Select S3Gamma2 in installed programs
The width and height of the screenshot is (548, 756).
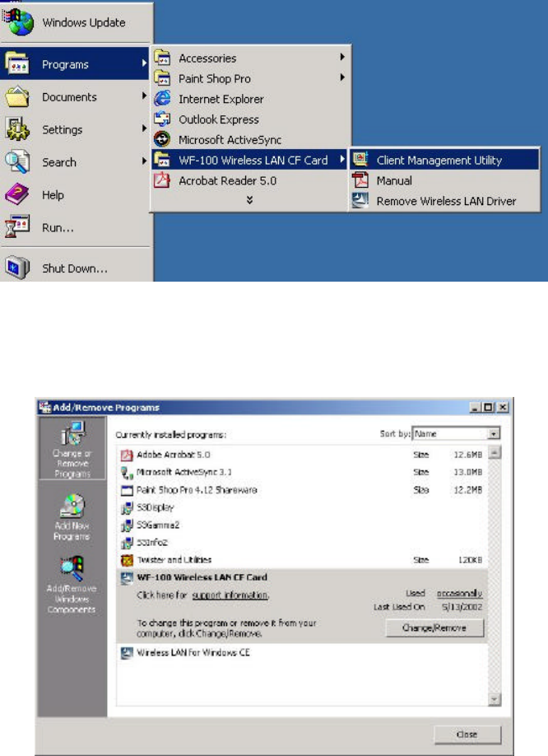302,525
